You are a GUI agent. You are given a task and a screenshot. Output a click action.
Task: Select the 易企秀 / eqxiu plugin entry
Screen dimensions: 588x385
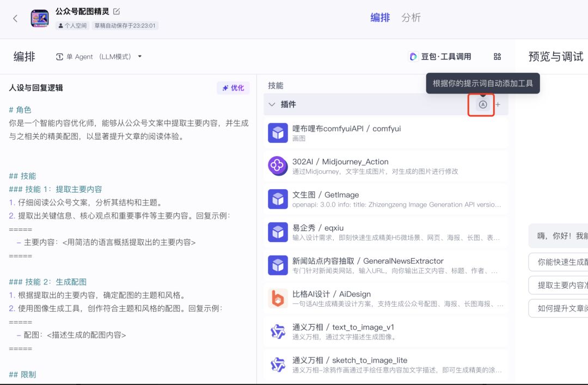click(385, 232)
